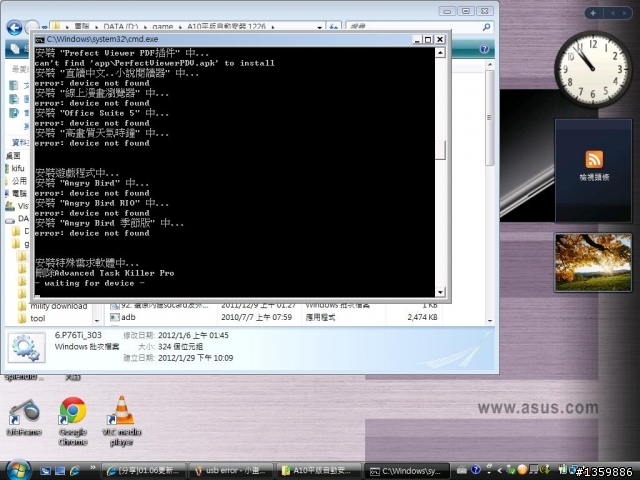Click cmd window scroll up arrow

coord(440,53)
